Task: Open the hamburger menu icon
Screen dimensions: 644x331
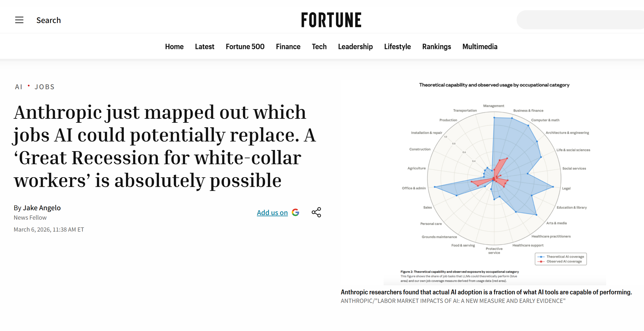Action: (x=19, y=20)
